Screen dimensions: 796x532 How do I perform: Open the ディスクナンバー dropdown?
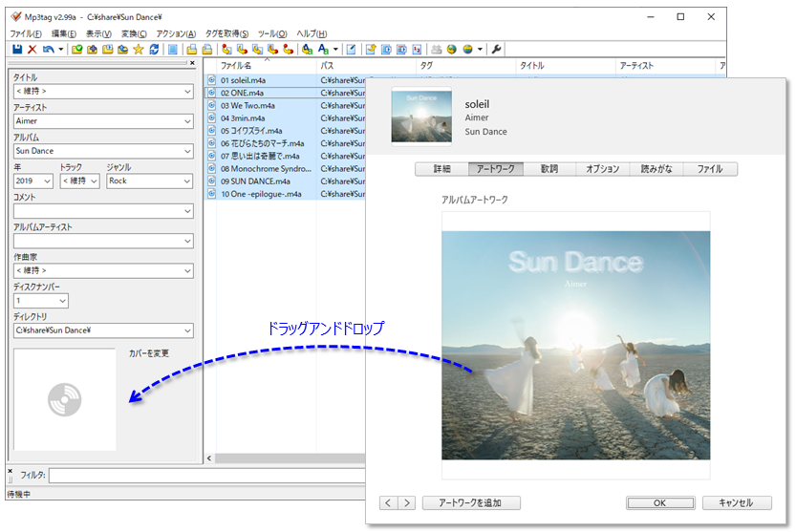pos(62,301)
